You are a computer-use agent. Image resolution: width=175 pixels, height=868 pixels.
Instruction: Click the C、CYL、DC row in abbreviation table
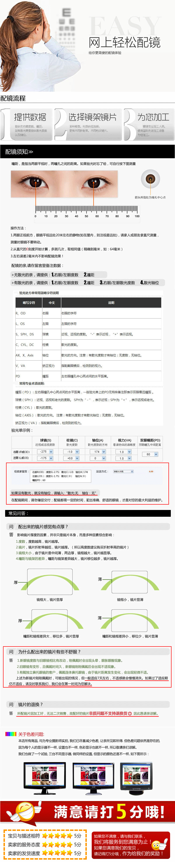pyautogui.click(x=88, y=344)
